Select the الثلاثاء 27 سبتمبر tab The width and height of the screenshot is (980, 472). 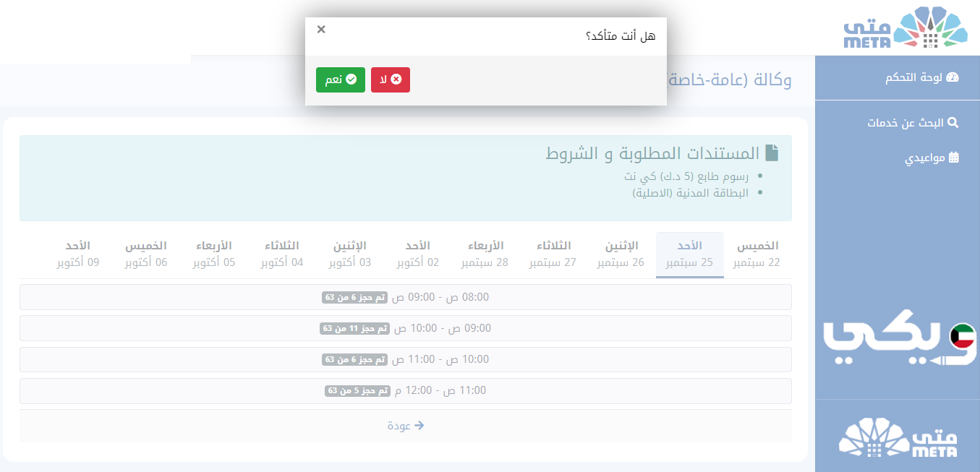[x=553, y=254]
